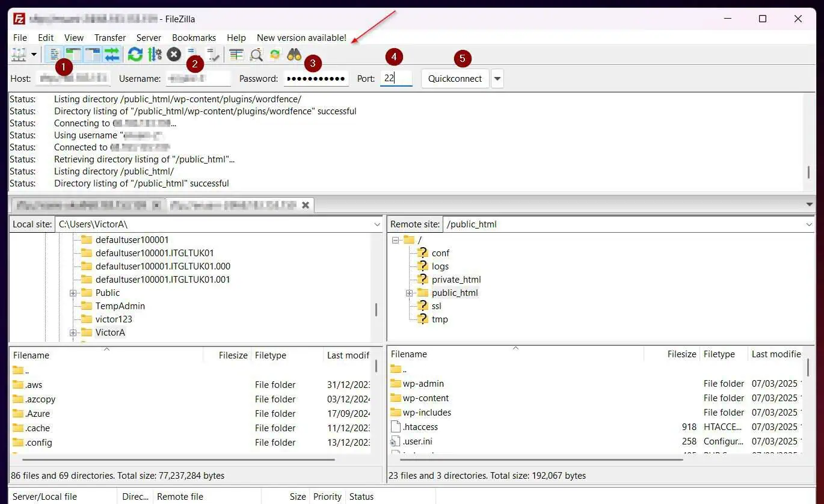Sort remote list by Filetype column
Viewport: 824px width, 504px height.
724,354
